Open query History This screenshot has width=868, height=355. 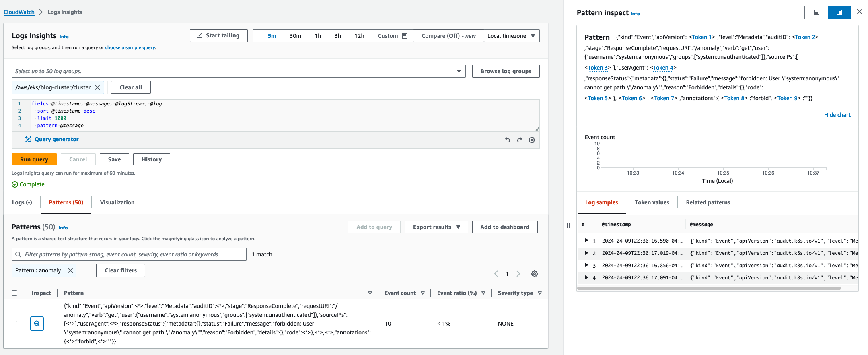pyautogui.click(x=152, y=159)
